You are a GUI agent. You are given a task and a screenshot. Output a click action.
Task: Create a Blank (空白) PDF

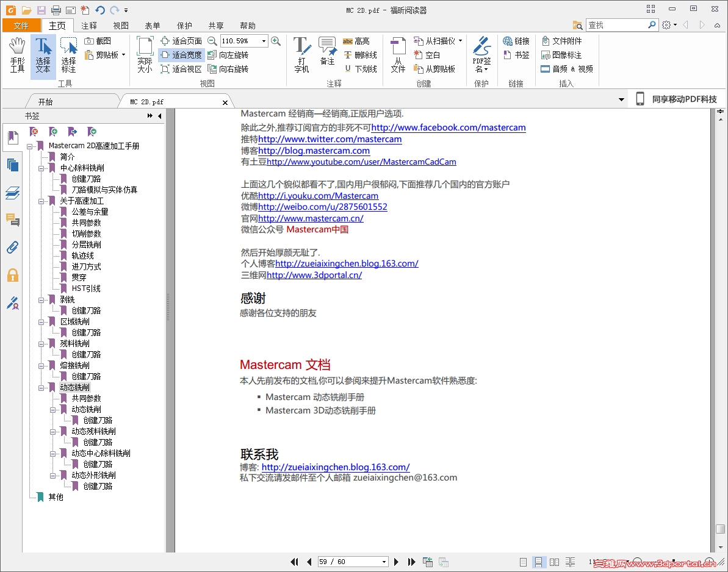coord(427,55)
